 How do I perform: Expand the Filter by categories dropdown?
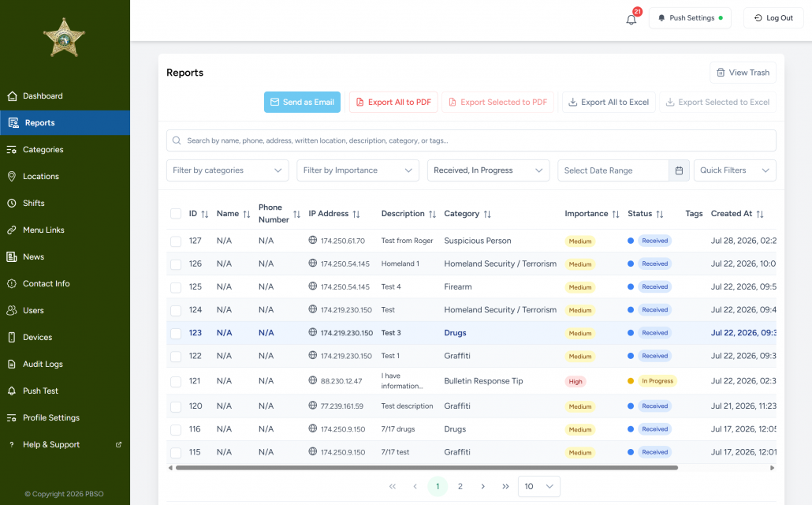[x=227, y=170]
